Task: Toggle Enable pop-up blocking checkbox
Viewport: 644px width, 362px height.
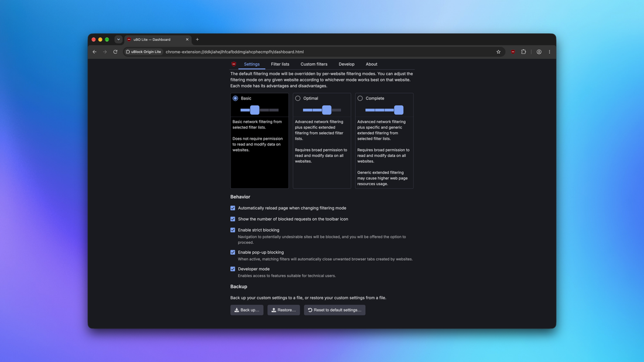Action: point(233,253)
